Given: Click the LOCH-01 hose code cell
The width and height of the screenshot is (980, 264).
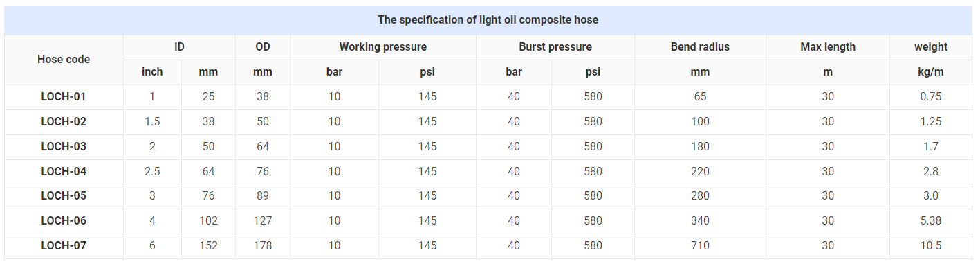Looking at the screenshot, I should pyautogui.click(x=64, y=97).
